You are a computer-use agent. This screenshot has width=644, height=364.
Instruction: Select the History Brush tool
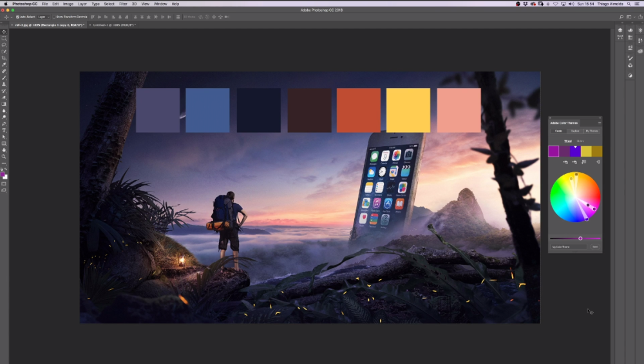pos(4,91)
